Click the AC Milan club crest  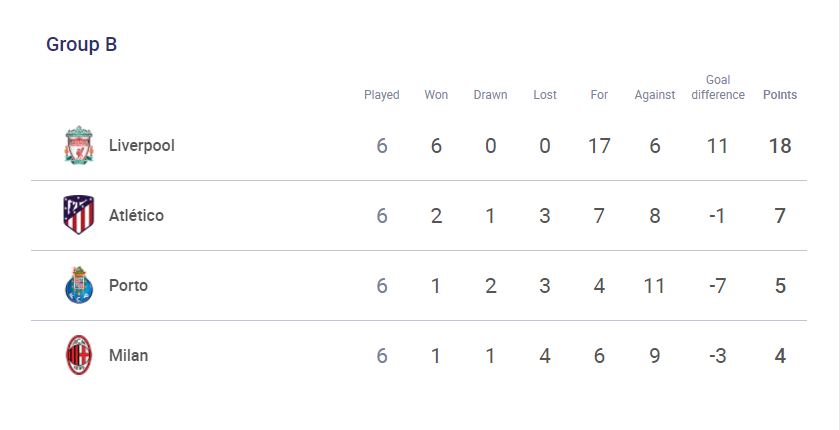(x=79, y=355)
